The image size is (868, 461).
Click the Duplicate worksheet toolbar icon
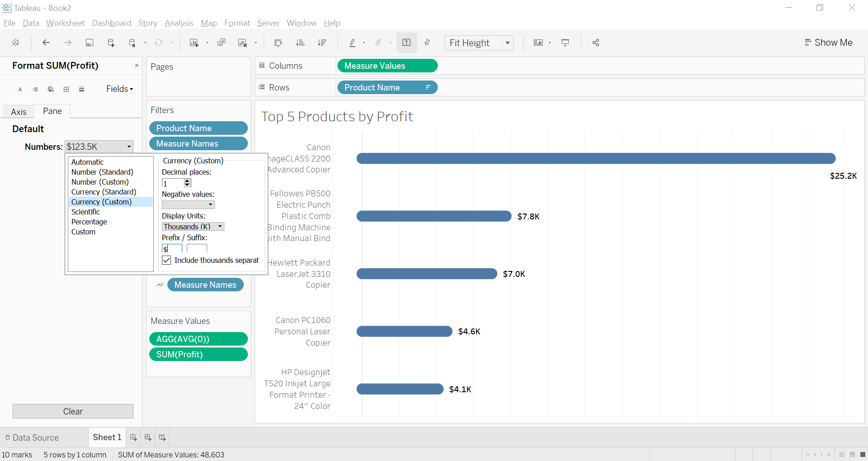coord(221,43)
